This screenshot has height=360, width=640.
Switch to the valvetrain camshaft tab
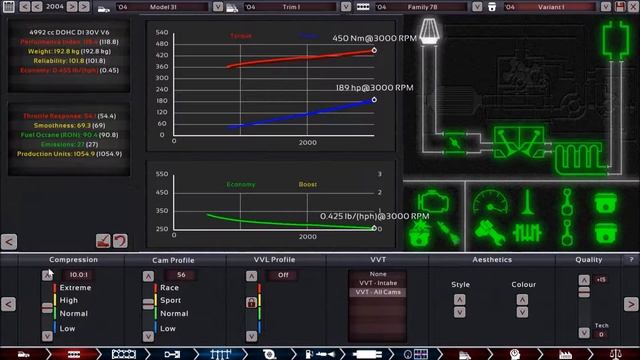(x=221, y=354)
